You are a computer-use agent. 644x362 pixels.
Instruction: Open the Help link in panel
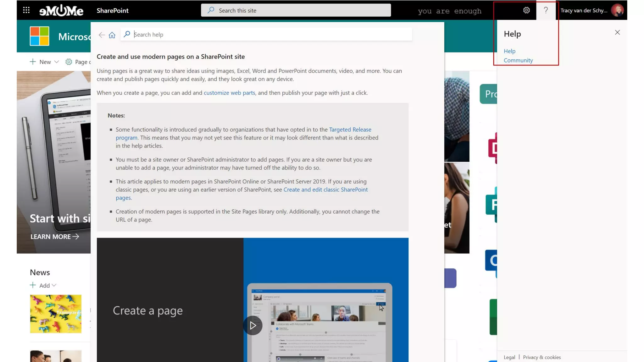click(509, 51)
